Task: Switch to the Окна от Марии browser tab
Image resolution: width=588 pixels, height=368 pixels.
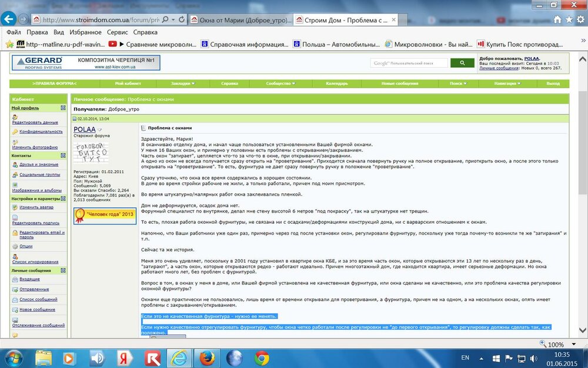Action: (x=240, y=20)
